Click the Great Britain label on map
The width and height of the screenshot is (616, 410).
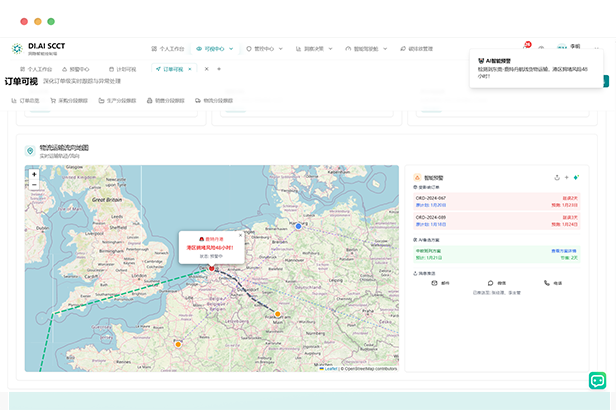(107, 200)
